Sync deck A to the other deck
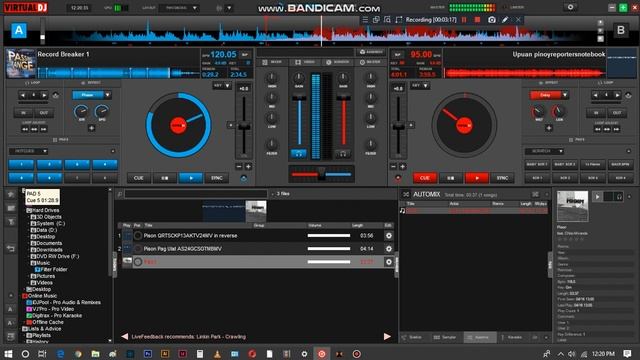 click(x=217, y=178)
